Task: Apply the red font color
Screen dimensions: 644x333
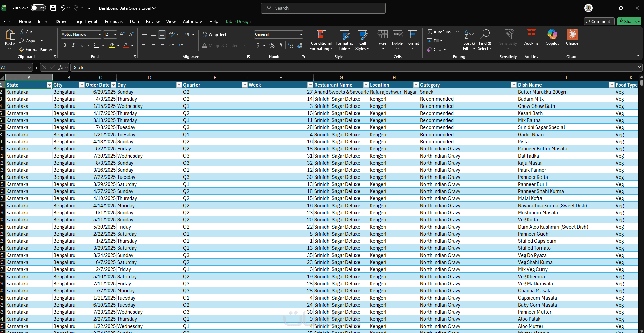Action: (126, 45)
